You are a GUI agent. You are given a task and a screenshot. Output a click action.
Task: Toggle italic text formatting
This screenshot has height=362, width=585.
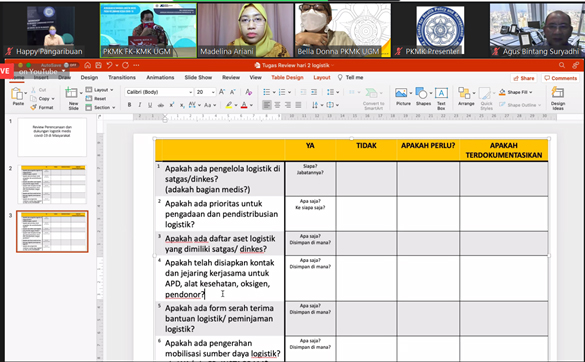(140, 105)
